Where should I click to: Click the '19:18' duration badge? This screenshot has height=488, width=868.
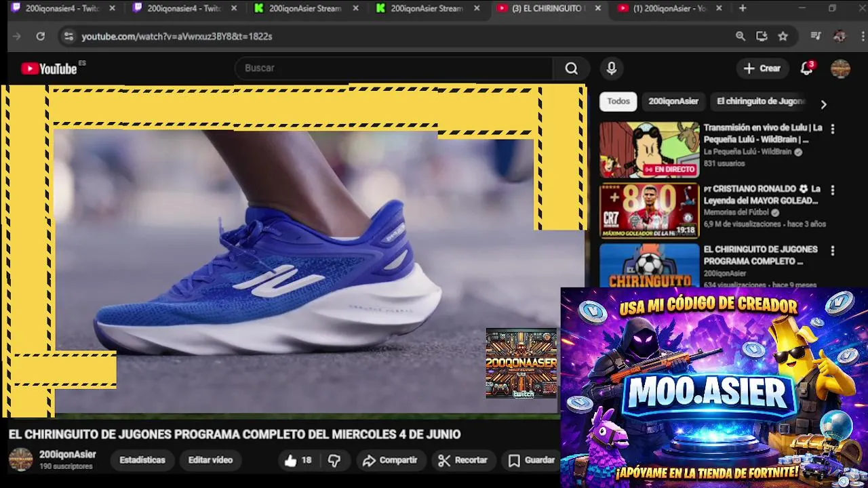tap(686, 230)
